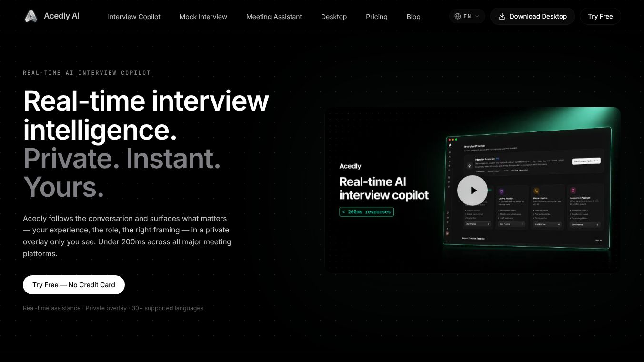Play the Acedly demo video
The width and height of the screenshot is (644, 362).
click(473, 191)
